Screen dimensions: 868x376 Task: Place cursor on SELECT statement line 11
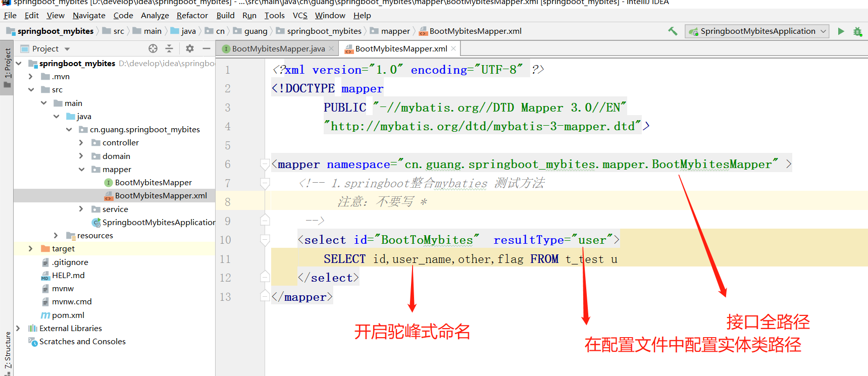click(470, 259)
